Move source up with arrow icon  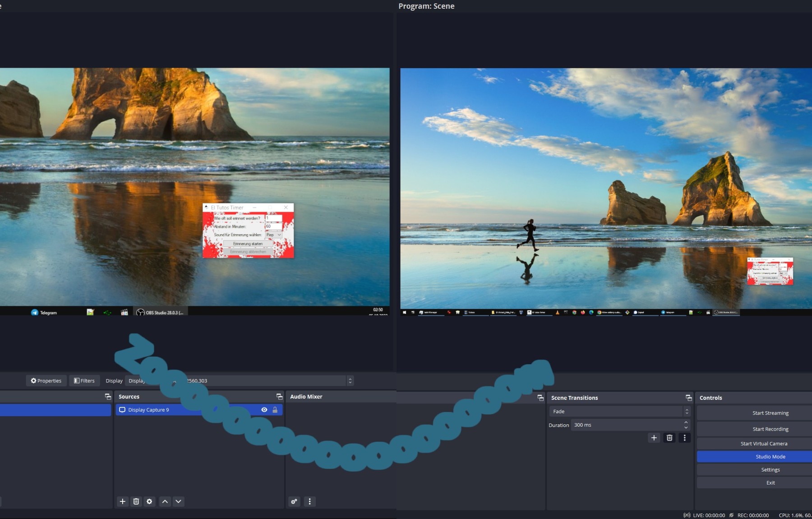click(x=165, y=501)
